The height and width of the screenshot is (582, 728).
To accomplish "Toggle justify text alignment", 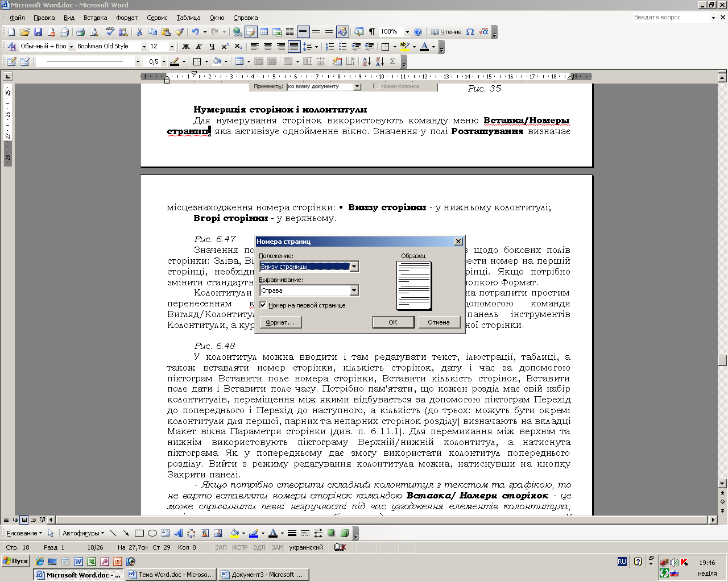I will 294,47.
